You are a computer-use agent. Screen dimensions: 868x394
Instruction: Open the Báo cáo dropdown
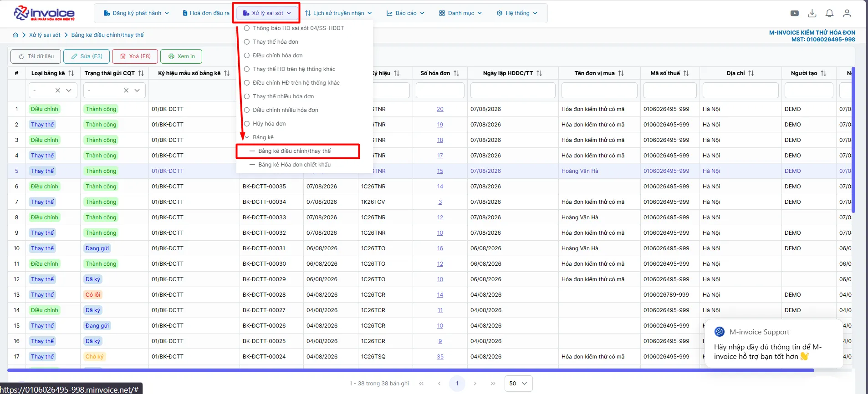405,13
